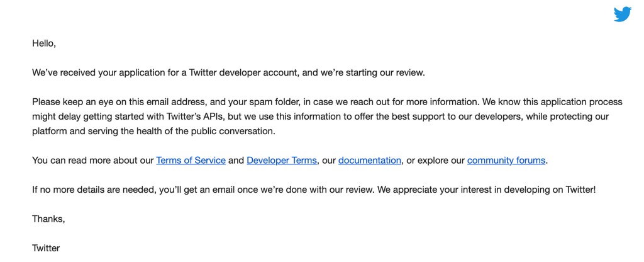Screen dimensions: 644x262
Task: Click the "If no more details" text
Action: click(69, 190)
